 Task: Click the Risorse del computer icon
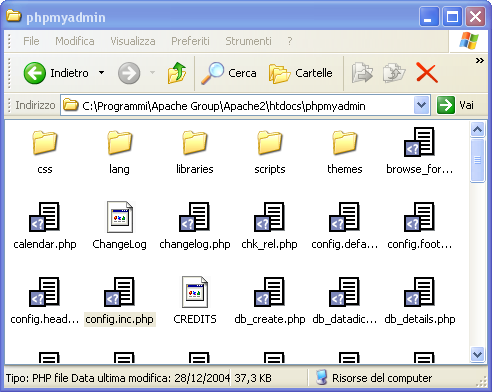coord(321,378)
